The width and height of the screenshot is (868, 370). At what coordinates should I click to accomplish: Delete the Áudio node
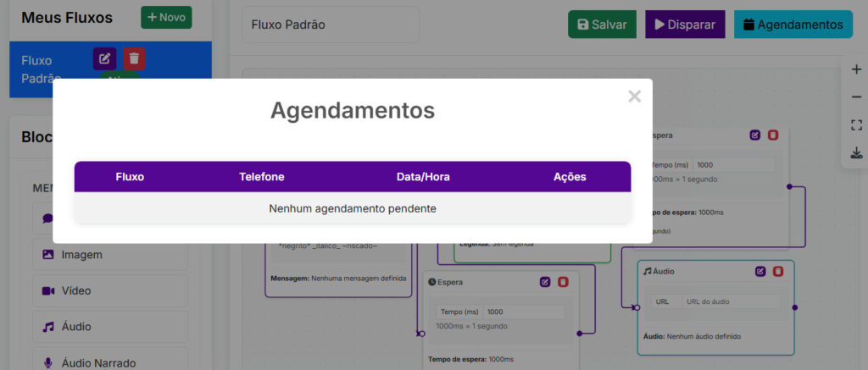[x=778, y=271]
